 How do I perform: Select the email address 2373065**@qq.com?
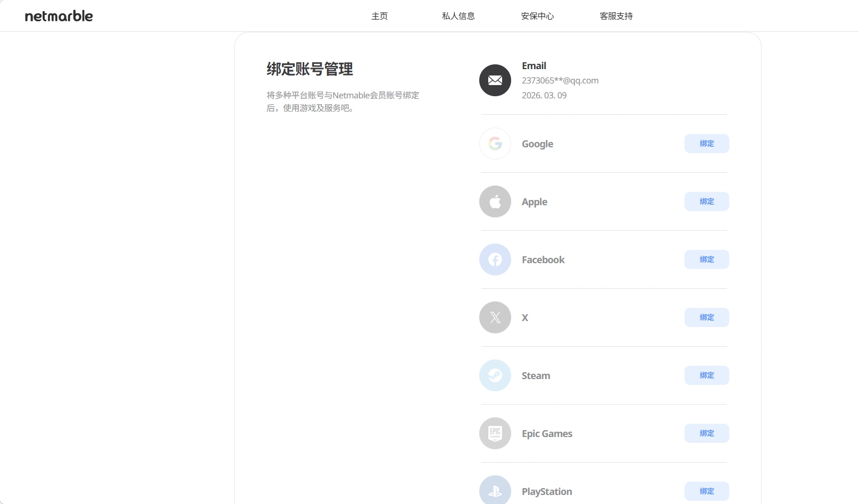(x=560, y=80)
